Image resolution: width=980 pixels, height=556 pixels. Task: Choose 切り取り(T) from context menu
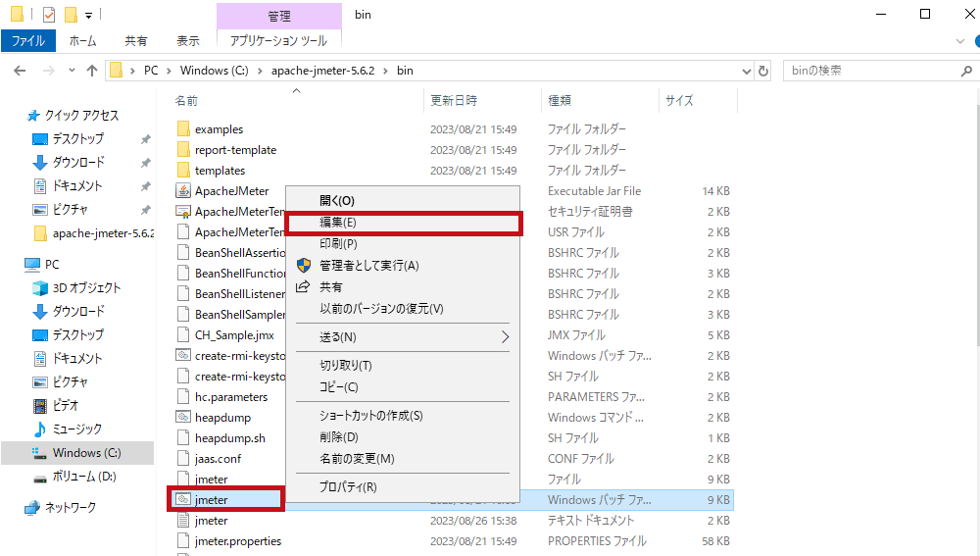[x=402, y=365]
